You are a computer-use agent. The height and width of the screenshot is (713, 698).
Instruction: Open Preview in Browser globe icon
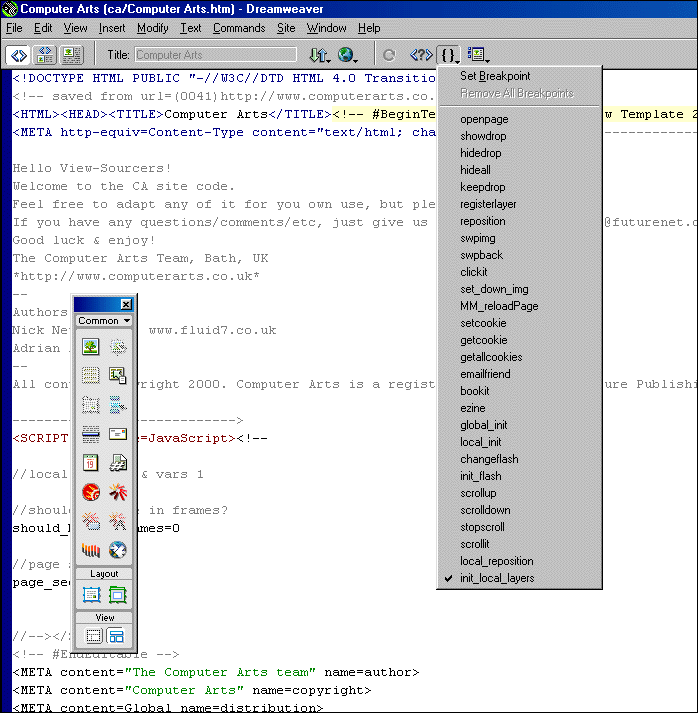347,55
